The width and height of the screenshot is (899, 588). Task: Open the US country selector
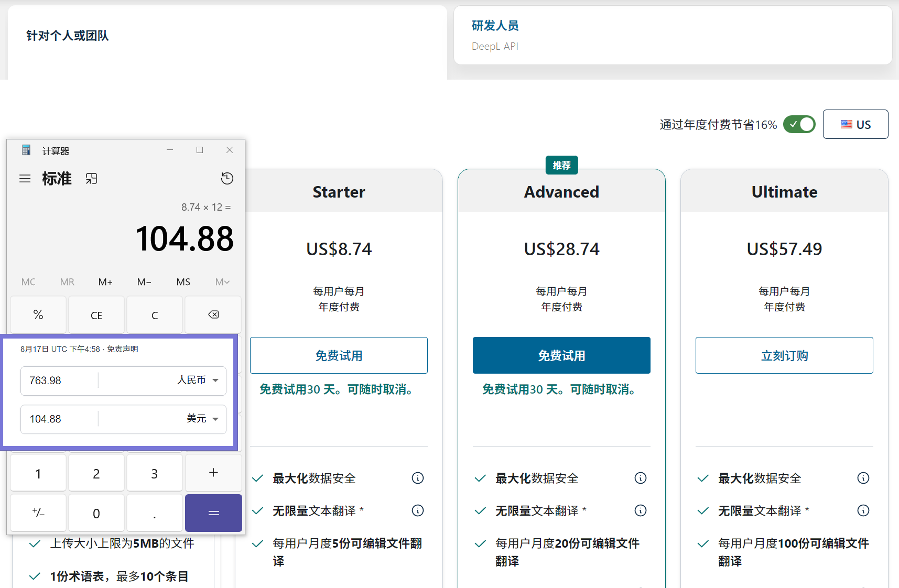click(x=855, y=124)
